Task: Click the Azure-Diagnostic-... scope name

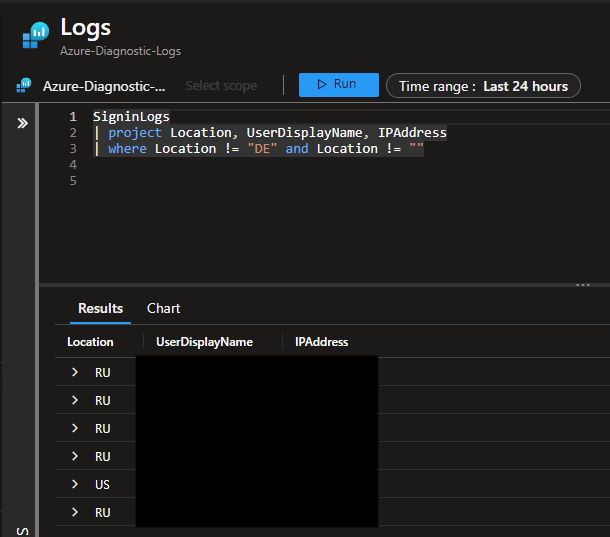Action: (104, 86)
